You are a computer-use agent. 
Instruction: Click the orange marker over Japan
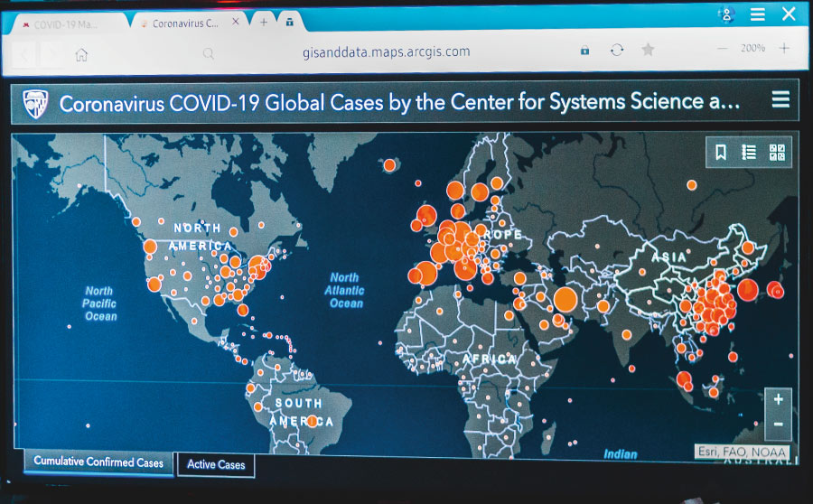click(x=775, y=290)
